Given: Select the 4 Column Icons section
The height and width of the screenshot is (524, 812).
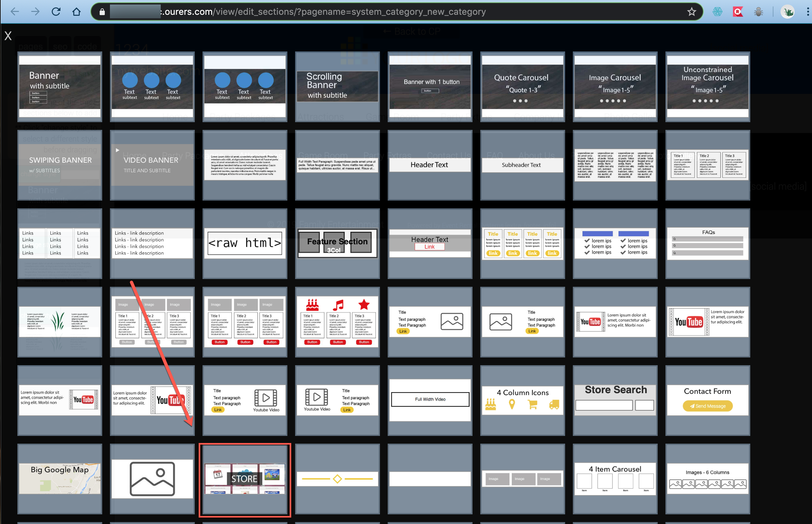Looking at the screenshot, I should pos(522,401).
